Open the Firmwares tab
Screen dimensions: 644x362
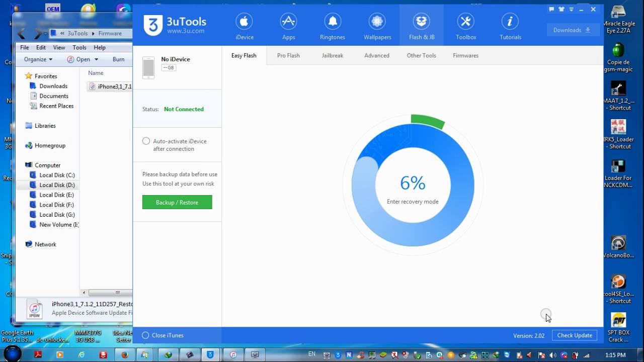click(466, 56)
